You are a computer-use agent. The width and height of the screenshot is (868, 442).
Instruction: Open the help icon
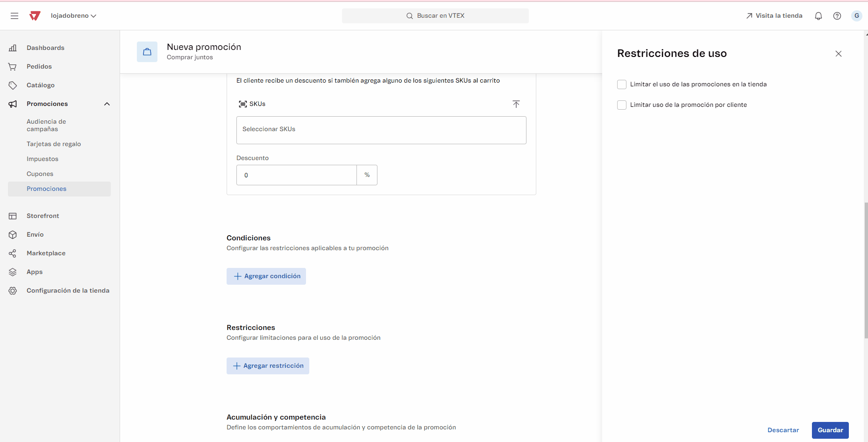837,15
